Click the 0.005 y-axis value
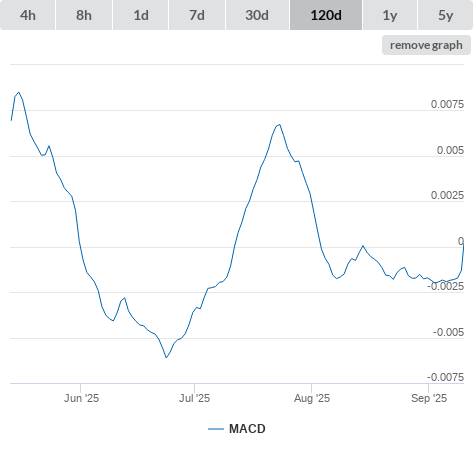Screen dimensions: 474x455 (450, 150)
